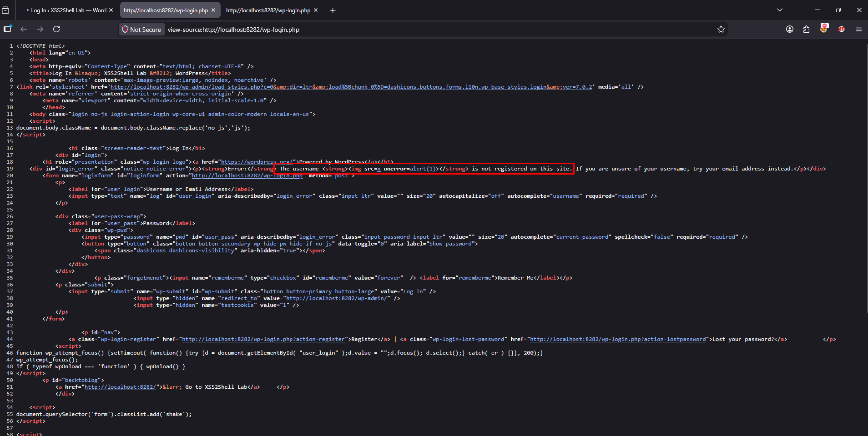Click the "Go to XSS2Shell Lab" text
This screenshot has width=868, height=436.
[x=217, y=387]
